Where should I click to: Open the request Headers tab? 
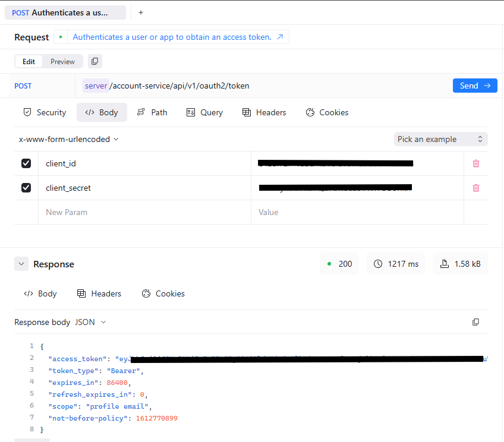click(264, 112)
